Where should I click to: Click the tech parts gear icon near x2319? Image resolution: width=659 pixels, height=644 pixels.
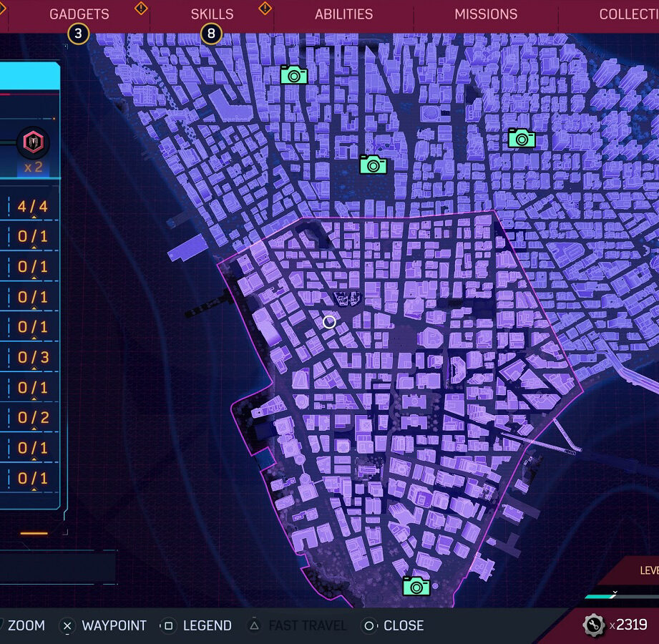point(594,625)
